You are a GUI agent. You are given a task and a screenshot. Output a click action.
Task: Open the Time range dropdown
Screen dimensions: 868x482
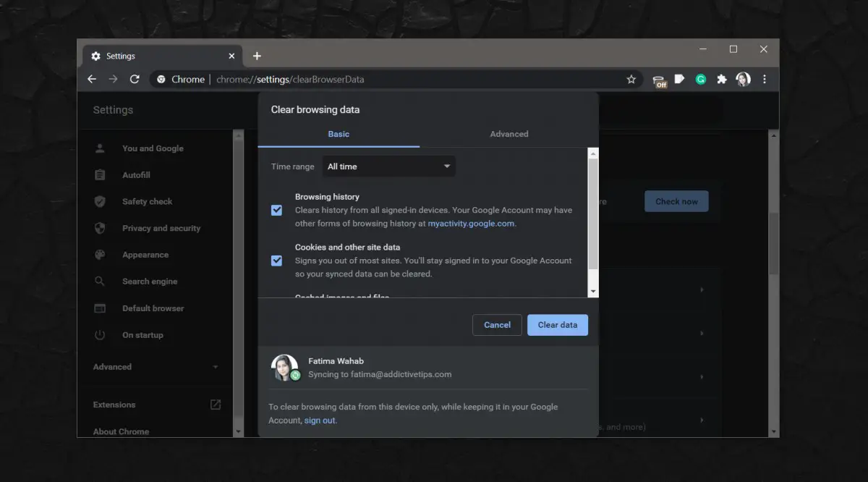[x=389, y=166]
